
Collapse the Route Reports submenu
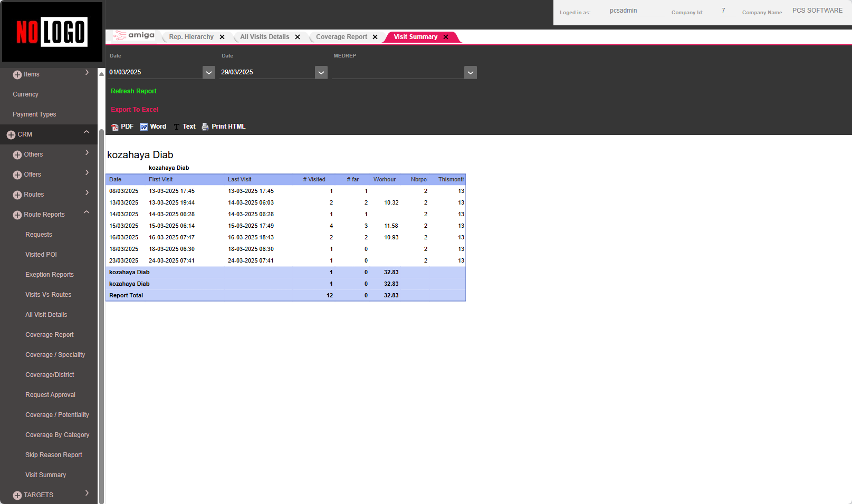(x=87, y=212)
